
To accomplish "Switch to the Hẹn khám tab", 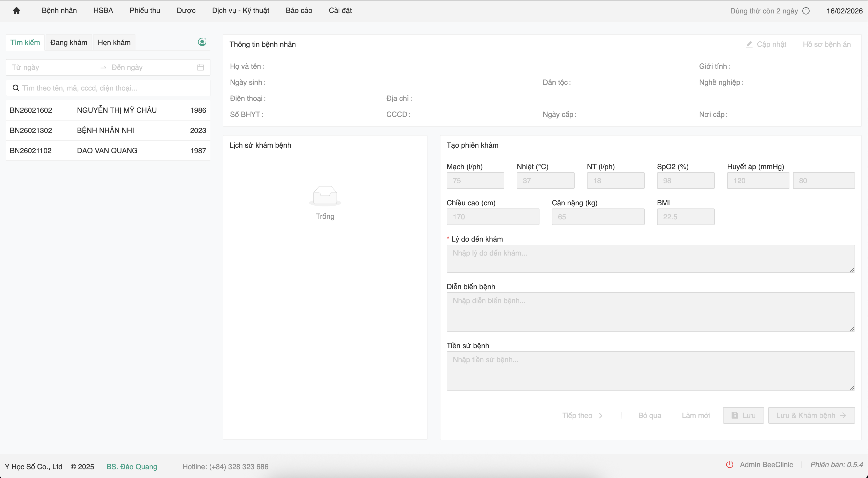I will pyautogui.click(x=114, y=42).
